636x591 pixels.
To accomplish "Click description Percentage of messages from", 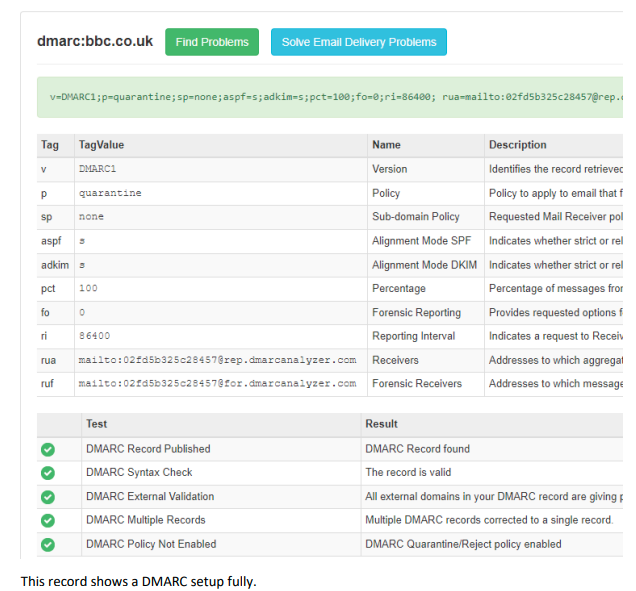I will 556,288.
